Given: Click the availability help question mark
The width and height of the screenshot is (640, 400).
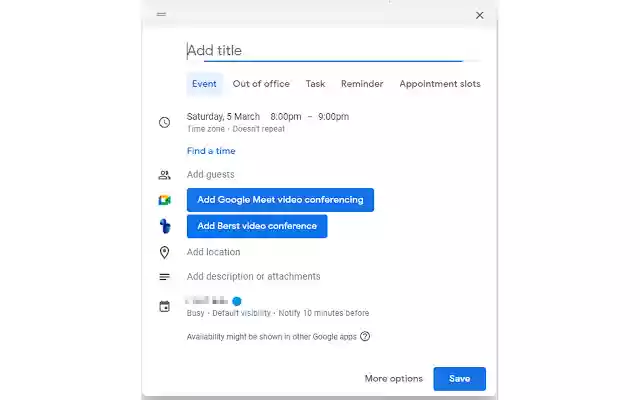Looking at the screenshot, I should pos(365,337).
